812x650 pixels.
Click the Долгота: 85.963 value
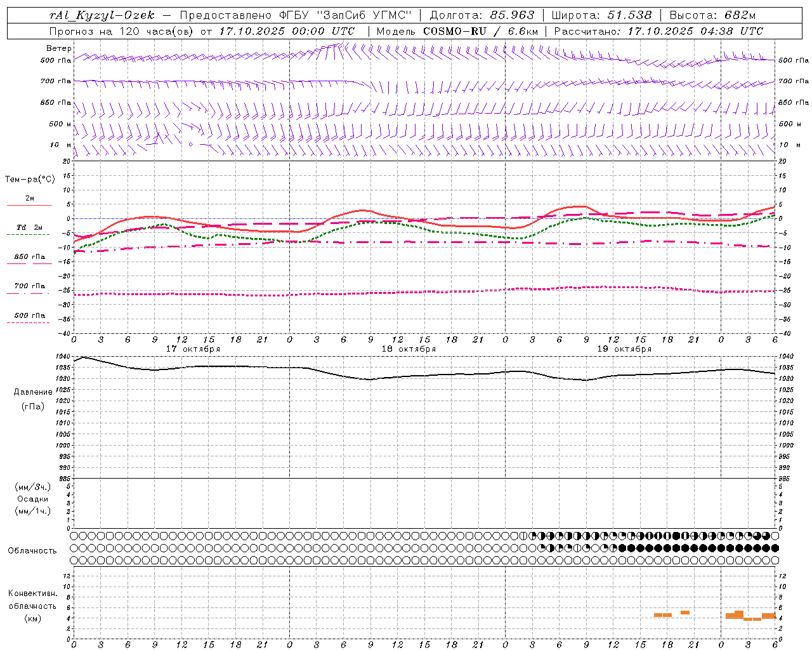coord(482,15)
